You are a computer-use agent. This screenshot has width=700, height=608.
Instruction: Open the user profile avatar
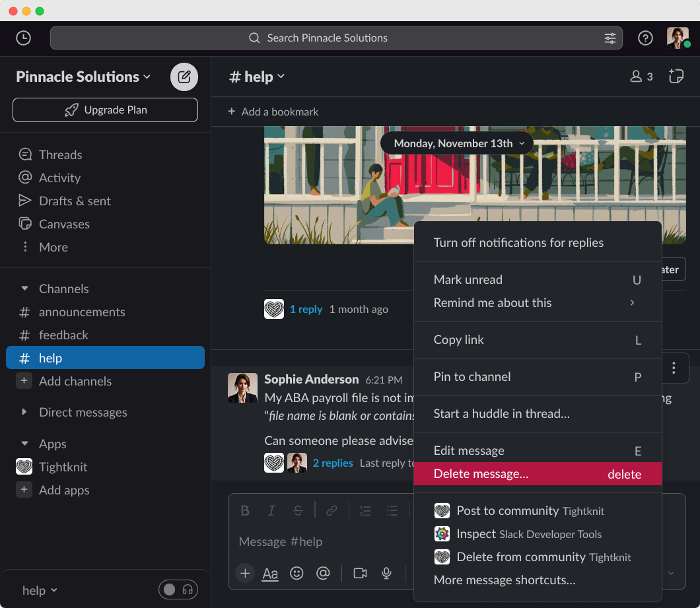pyautogui.click(x=678, y=38)
